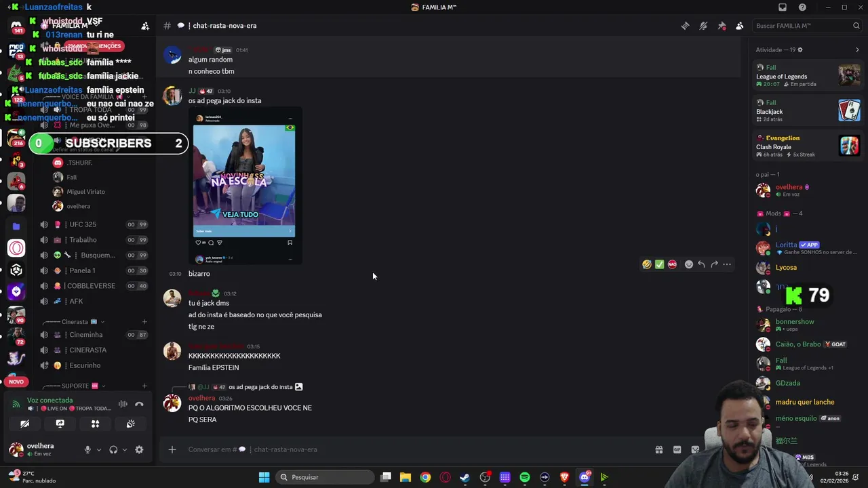This screenshot has width=868, height=488.
Task: Reply to message with arrow icon
Action: (701, 264)
